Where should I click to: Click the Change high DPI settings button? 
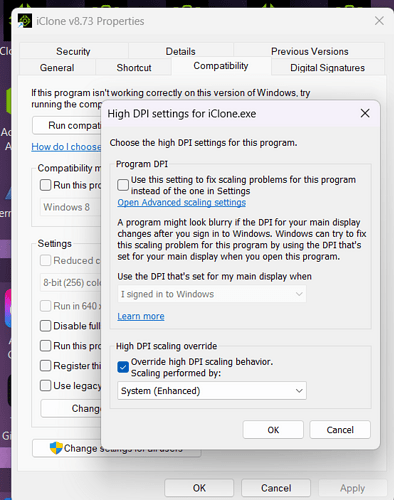coord(71,408)
